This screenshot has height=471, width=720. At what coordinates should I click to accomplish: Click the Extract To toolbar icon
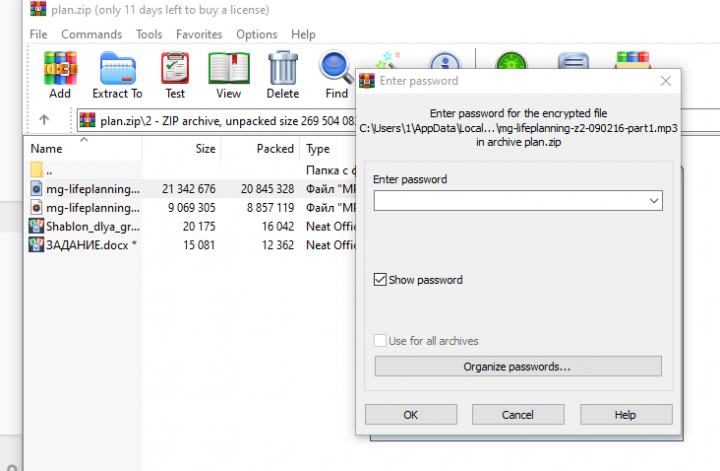(117, 74)
